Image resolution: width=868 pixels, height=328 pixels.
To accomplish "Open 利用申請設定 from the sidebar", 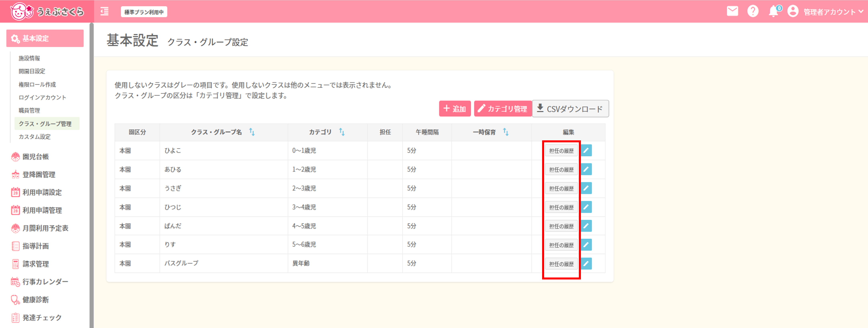I will 36,192.
